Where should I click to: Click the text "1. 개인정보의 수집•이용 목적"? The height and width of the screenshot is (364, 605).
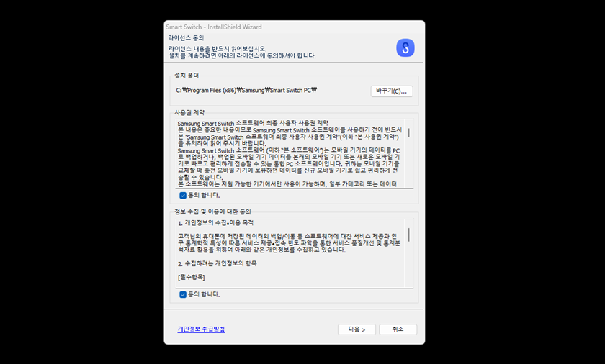(x=215, y=223)
